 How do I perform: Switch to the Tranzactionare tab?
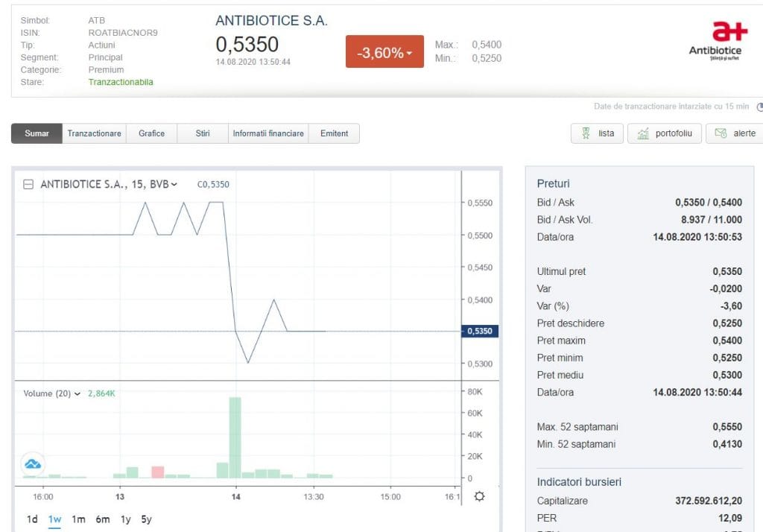[95, 133]
